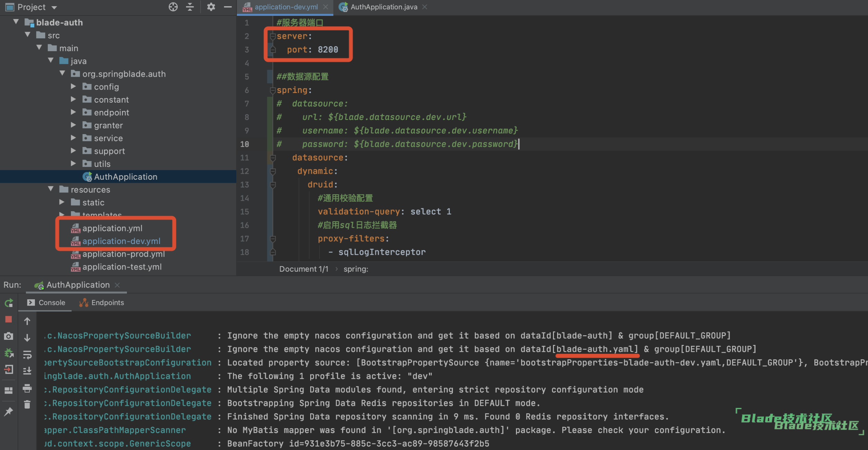Rerun AuthApplication with green rerun icon
Viewport: 868px width, 450px height.
[x=9, y=303]
